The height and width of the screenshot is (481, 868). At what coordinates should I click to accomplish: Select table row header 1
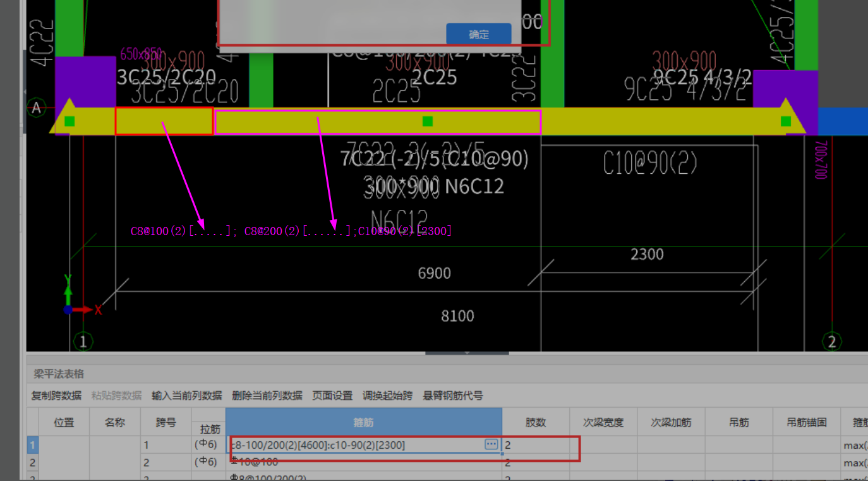click(32, 445)
